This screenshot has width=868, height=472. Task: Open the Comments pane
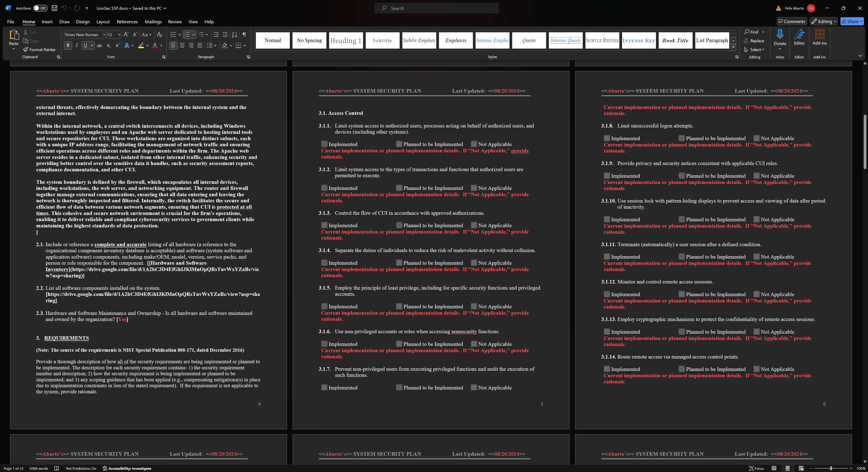click(x=792, y=21)
